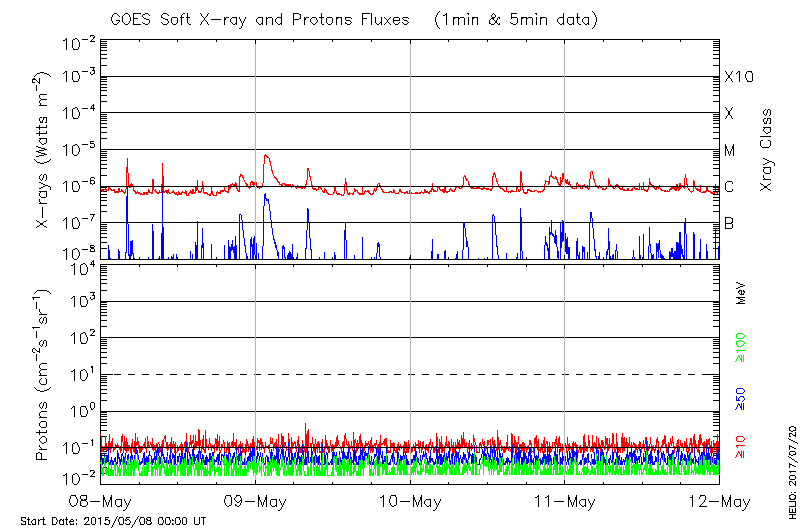The width and height of the screenshot is (800, 530).
Task: Click the X10 X-ray class label
Action: pos(739,77)
